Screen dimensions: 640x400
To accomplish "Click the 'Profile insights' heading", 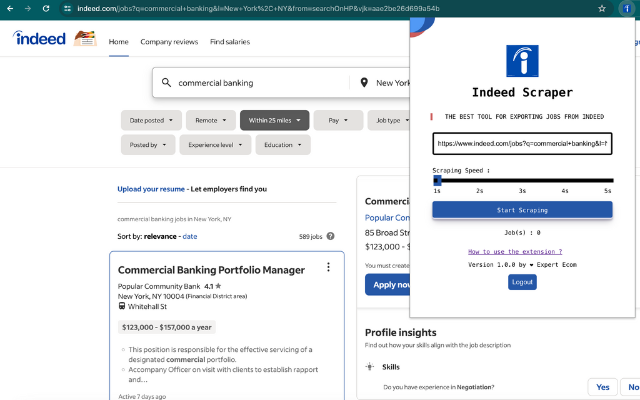I will 400,332.
